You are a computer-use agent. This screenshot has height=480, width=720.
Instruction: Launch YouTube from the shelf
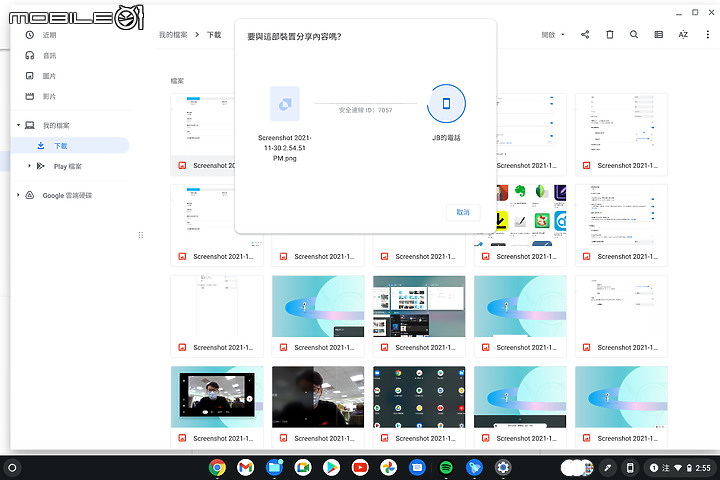[360, 468]
